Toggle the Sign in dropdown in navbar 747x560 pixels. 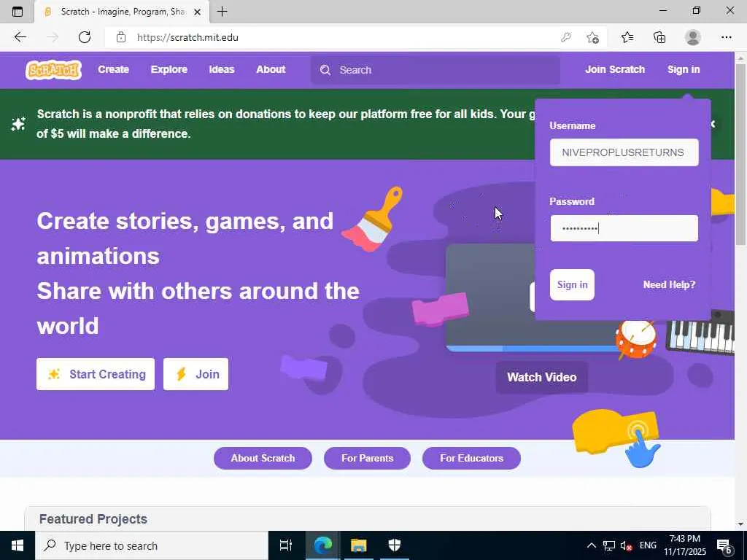click(x=683, y=69)
